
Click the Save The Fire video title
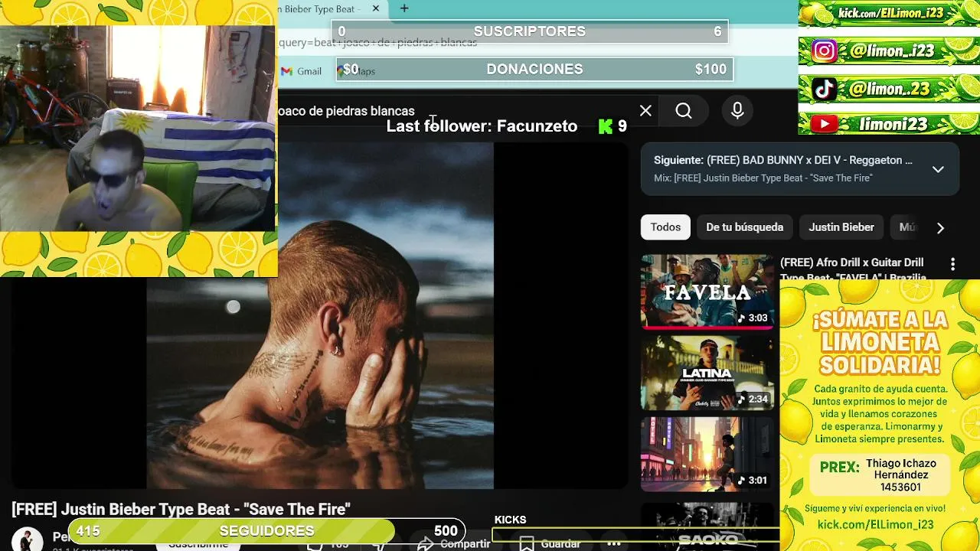point(181,509)
